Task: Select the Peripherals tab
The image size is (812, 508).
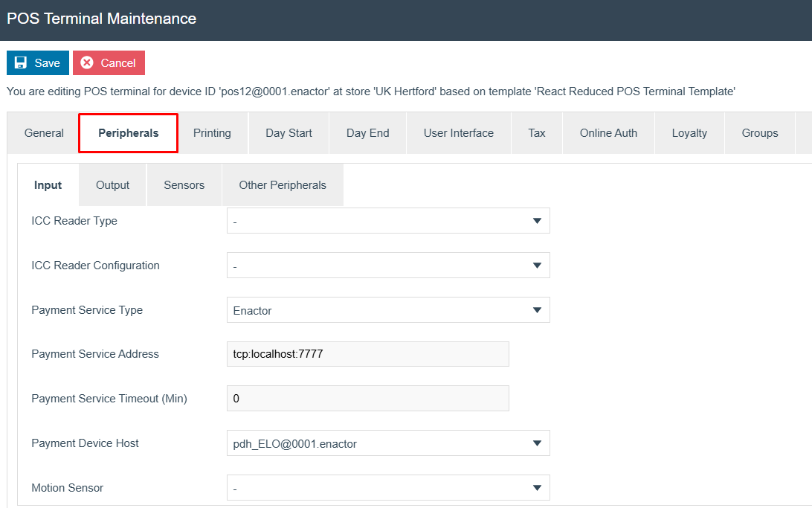Action: click(128, 133)
